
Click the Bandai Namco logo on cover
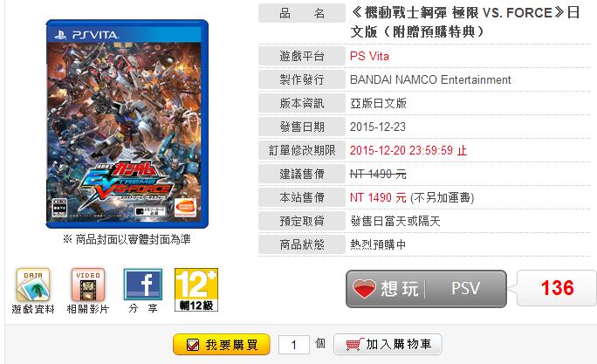185,208
